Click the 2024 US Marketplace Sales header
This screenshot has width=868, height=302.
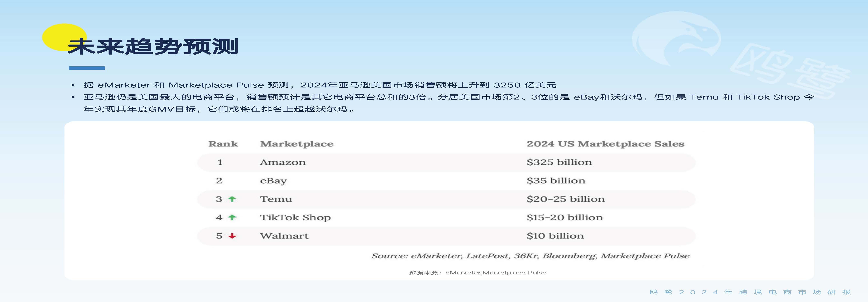click(606, 144)
